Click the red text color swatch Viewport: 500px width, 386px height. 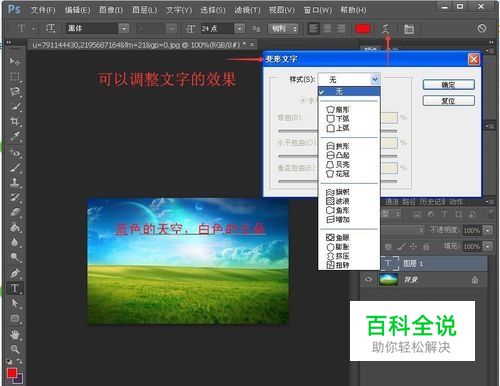point(363,29)
